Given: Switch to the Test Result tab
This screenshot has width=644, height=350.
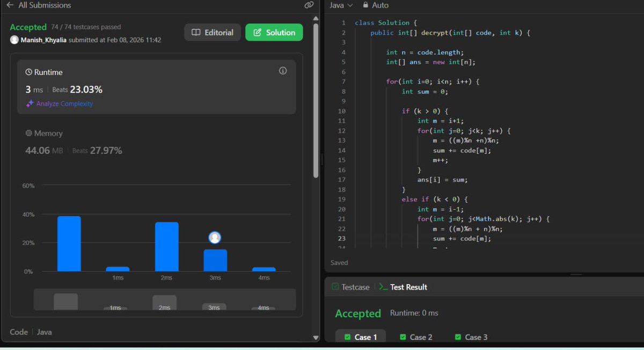Looking at the screenshot, I should (x=403, y=287).
